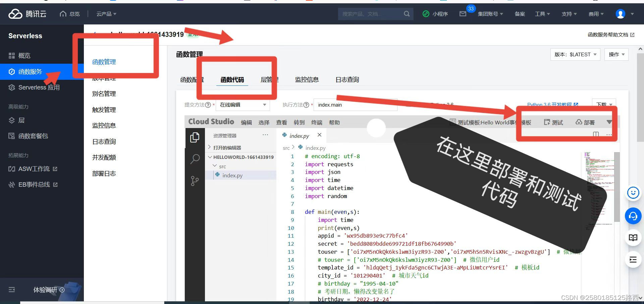Open the Explorer files icon in activity bar
Image resolution: width=644 pixels, height=304 pixels.
pyautogui.click(x=195, y=137)
